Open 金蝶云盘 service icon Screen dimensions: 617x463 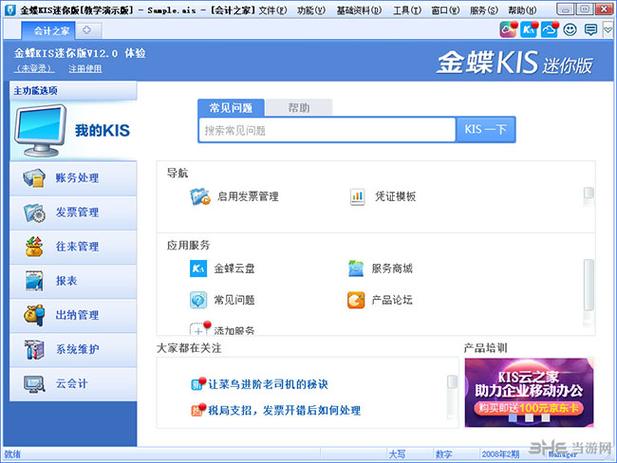click(x=198, y=269)
